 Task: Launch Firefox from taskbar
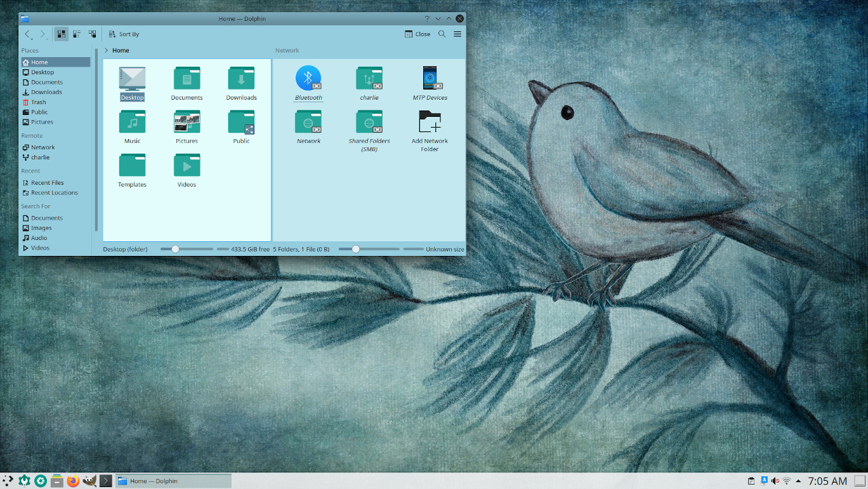tap(73, 481)
